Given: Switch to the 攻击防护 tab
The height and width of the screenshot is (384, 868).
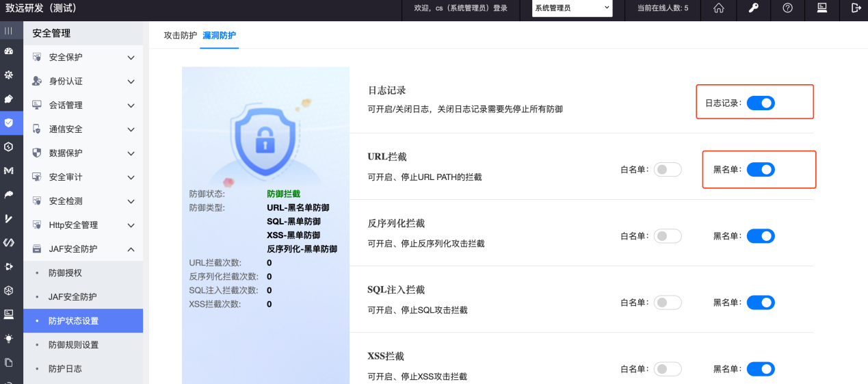Looking at the screenshot, I should [x=181, y=35].
